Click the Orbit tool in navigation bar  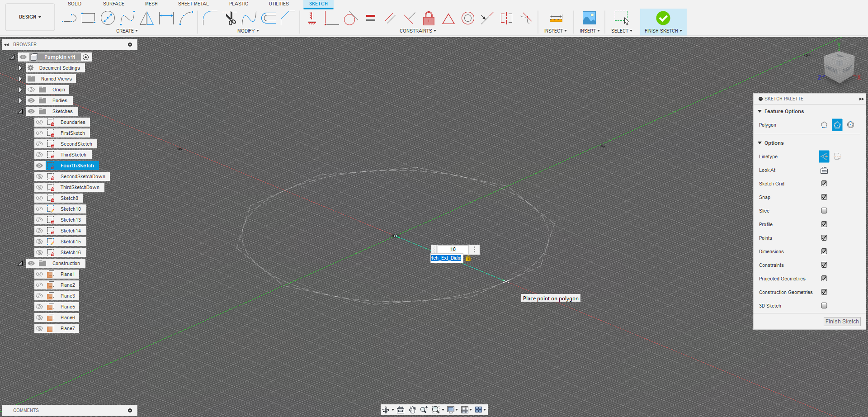click(x=386, y=410)
